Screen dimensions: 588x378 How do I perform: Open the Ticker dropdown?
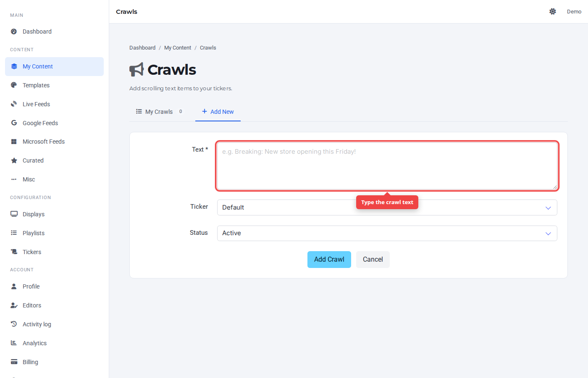point(387,207)
